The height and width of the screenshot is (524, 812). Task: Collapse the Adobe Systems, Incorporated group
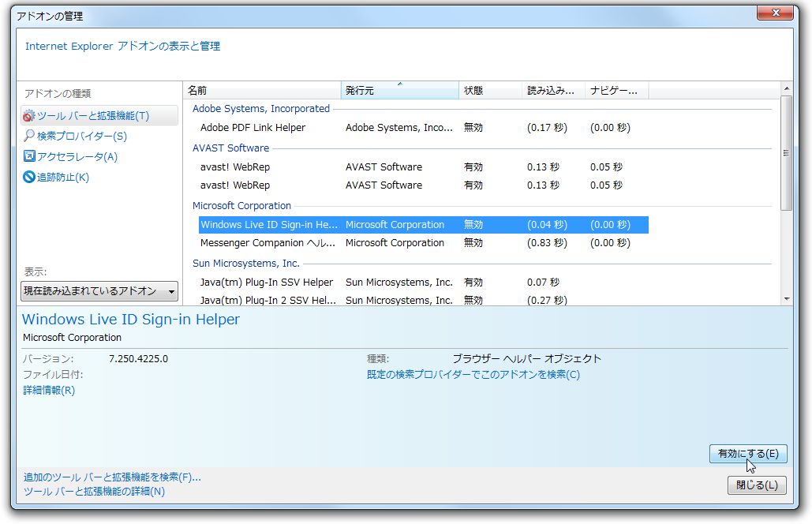click(261, 109)
